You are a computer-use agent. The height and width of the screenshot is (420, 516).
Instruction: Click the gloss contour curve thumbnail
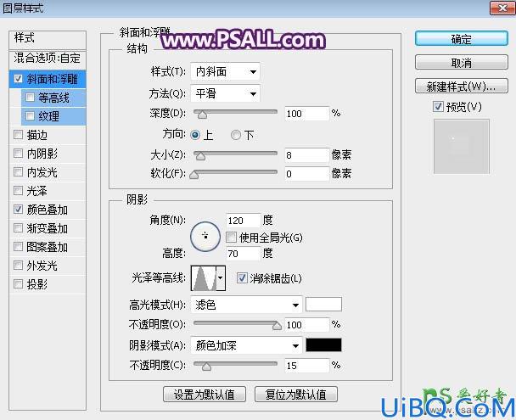click(204, 278)
